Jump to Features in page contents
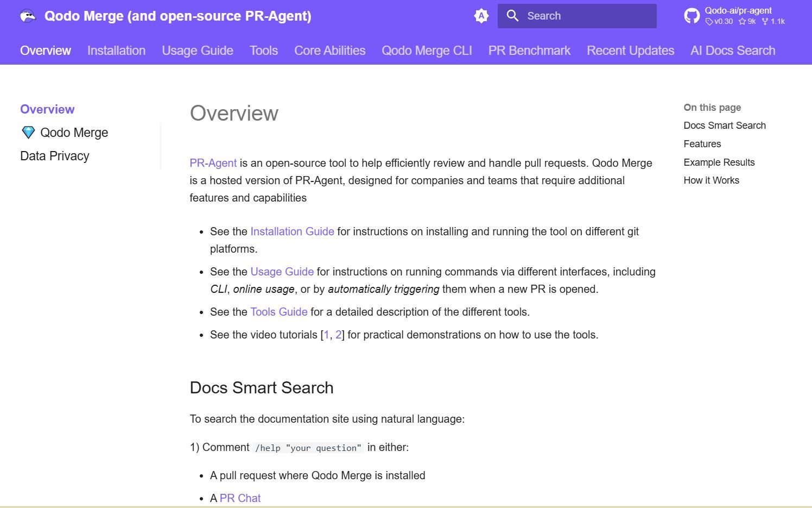Screen dimensions: 812x508 (x=702, y=144)
